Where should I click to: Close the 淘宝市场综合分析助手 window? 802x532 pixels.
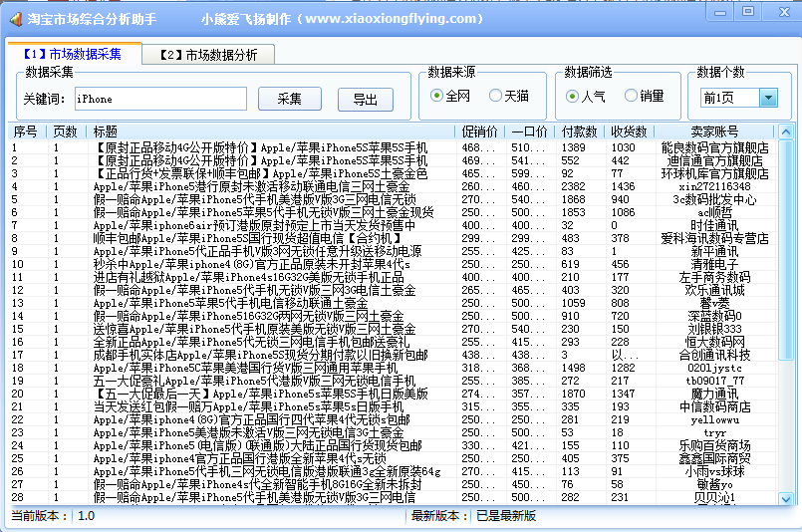click(783, 11)
